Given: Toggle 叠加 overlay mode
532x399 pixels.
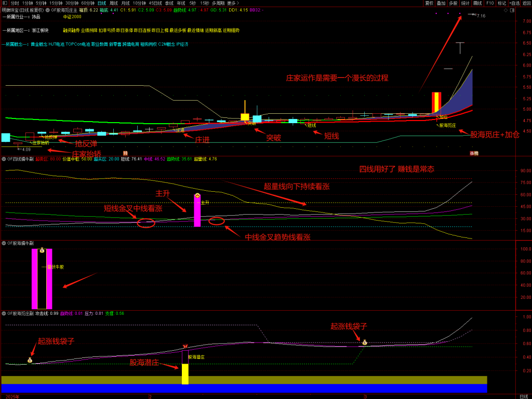Looking at the screenshot, I should (x=441, y=3).
